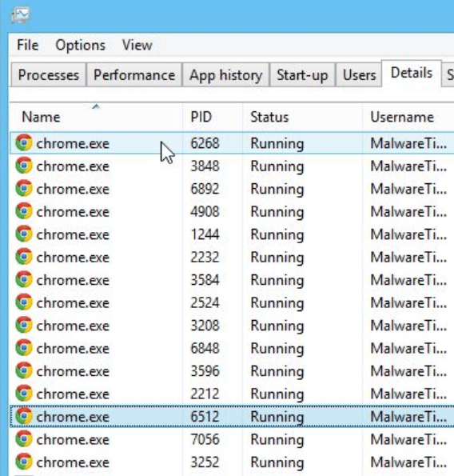Click PID value 3208
454x476 pixels.
(x=205, y=326)
